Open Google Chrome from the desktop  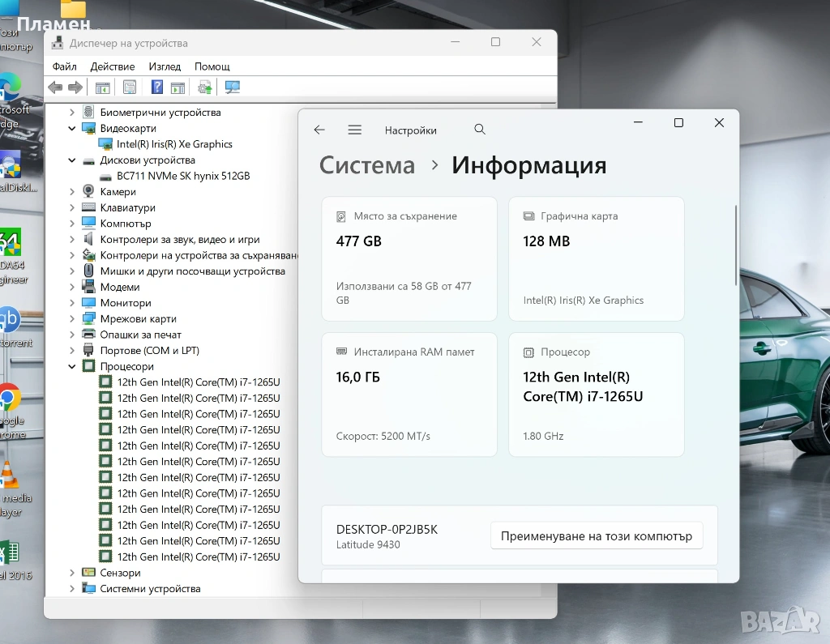point(10,401)
